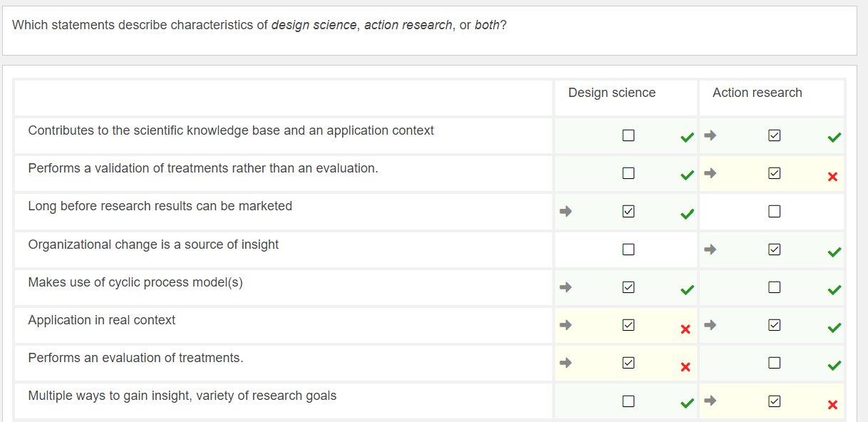Click green checkmark in Action research "Performs an evaluation" row
This screenshot has height=422, width=868.
834,365
